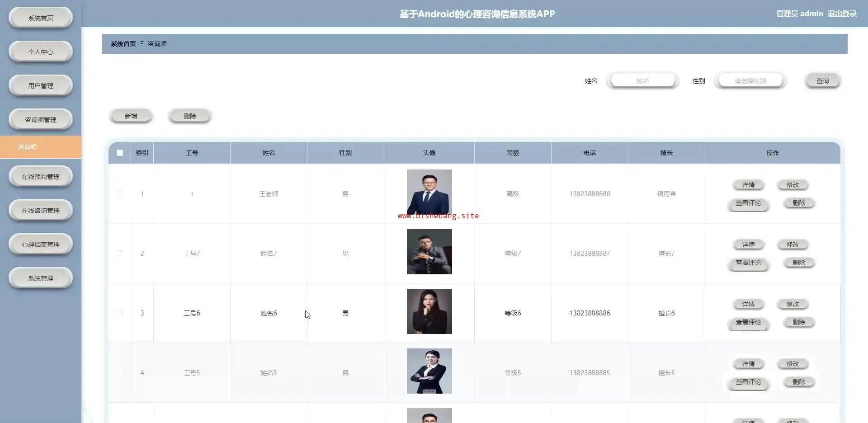This screenshot has height=423, width=868.
Task: Click the 头像 column header
Action: pyautogui.click(x=429, y=153)
